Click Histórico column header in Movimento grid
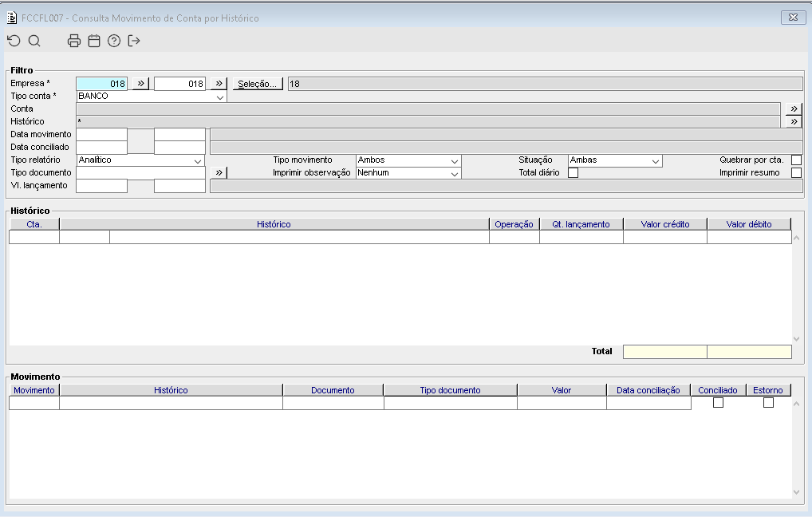 [x=171, y=390]
